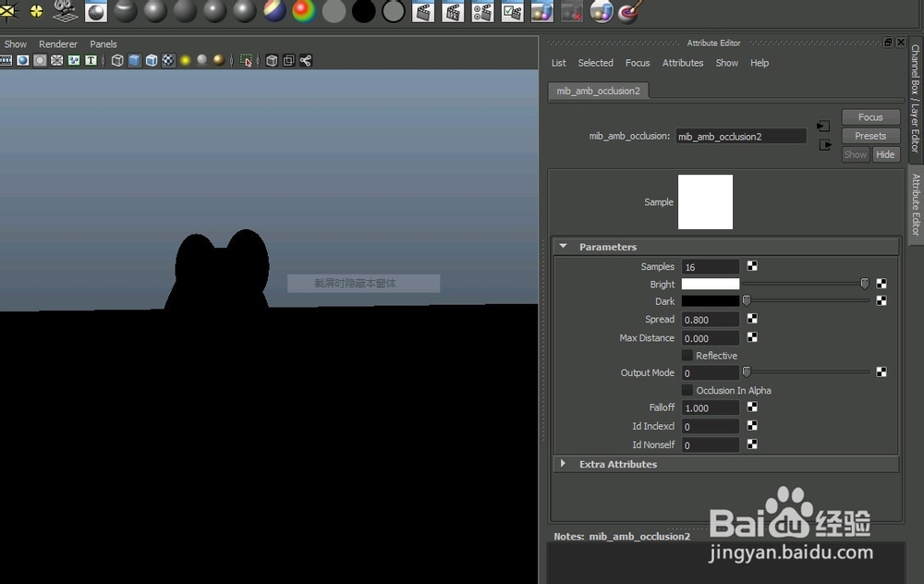The image size is (924, 584).
Task: Click the T icon in panel toolbar
Action: pos(91,61)
